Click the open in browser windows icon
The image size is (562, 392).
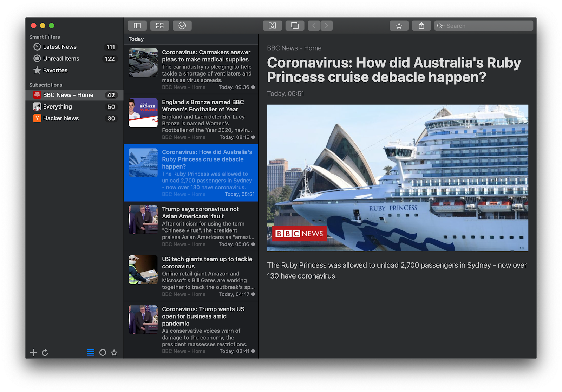pos(295,26)
